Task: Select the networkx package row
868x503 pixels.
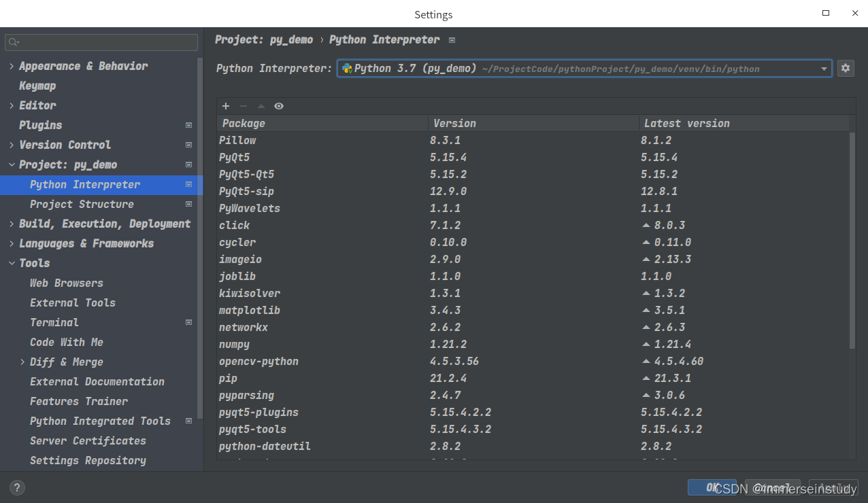Action: point(533,327)
